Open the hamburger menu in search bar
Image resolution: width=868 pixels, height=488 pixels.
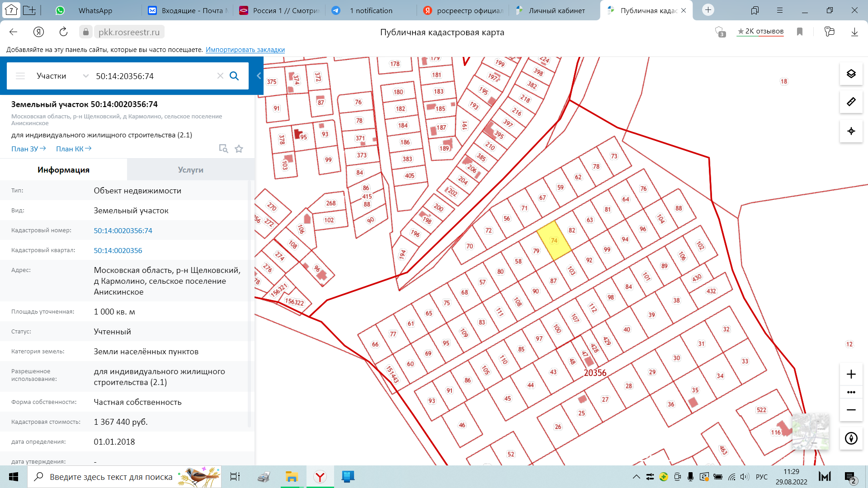[x=20, y=76]
